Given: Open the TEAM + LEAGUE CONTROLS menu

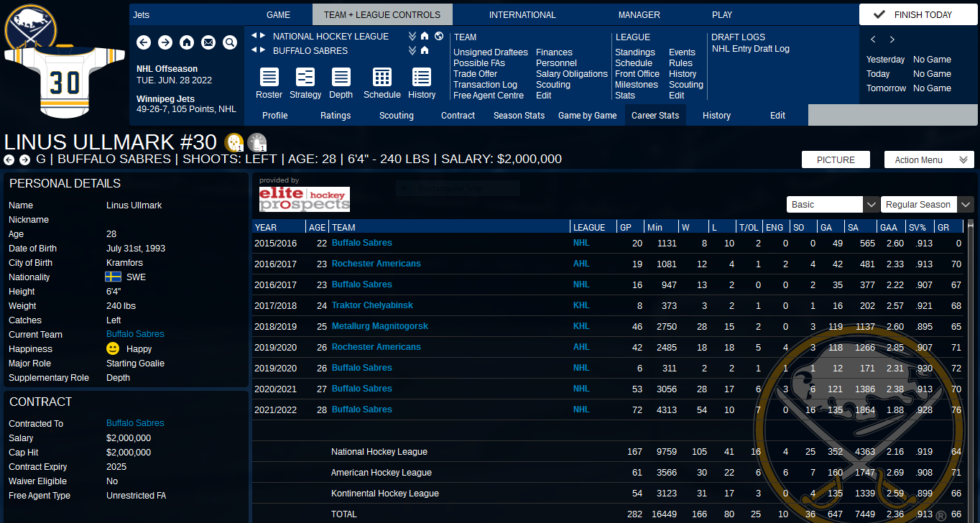Looking at the screenshot, I should [x=382, y=14].
